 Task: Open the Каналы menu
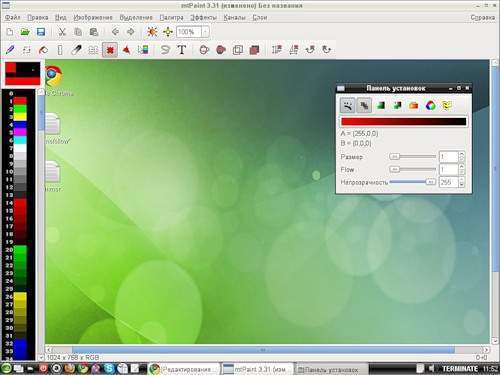pyautogui.click(x=234, y=17)
